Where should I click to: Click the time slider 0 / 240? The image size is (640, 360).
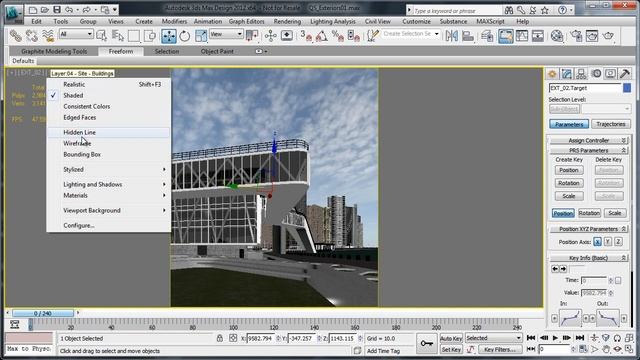click(43, 313)
